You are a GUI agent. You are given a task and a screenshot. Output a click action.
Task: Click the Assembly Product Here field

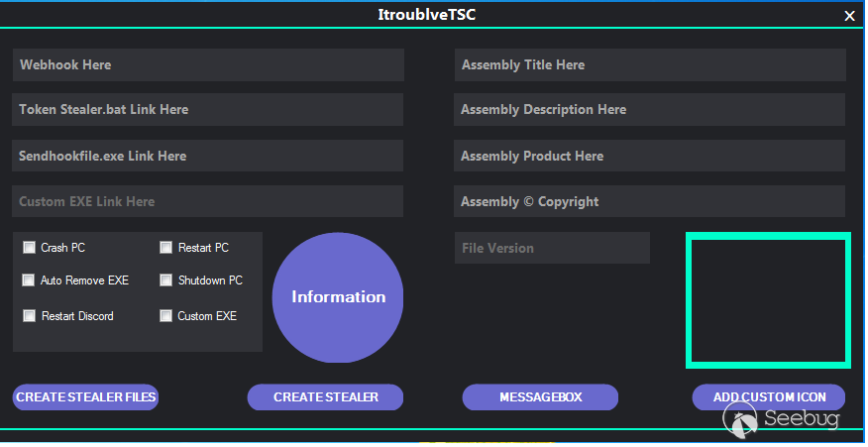(650, 156)
